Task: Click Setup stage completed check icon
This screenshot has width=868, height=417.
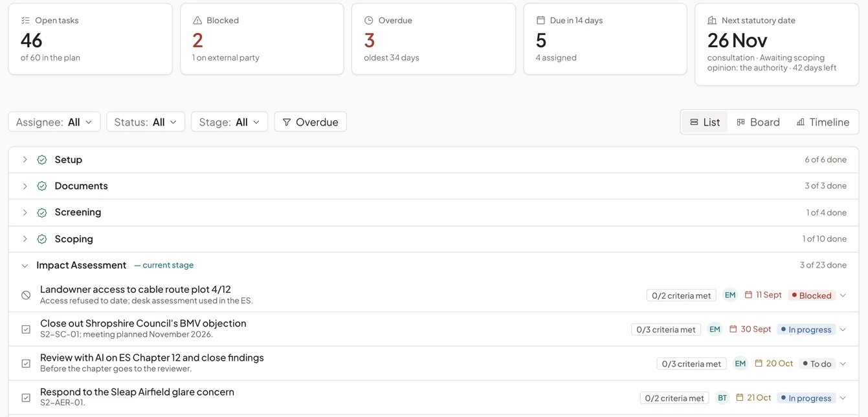Action: (x=42, y=160)
